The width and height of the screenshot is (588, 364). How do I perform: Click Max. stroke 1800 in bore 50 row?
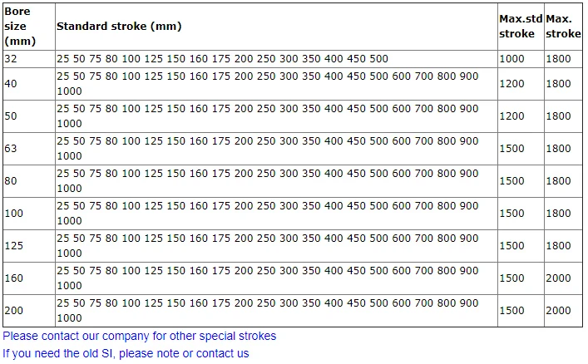coord(563,116)
